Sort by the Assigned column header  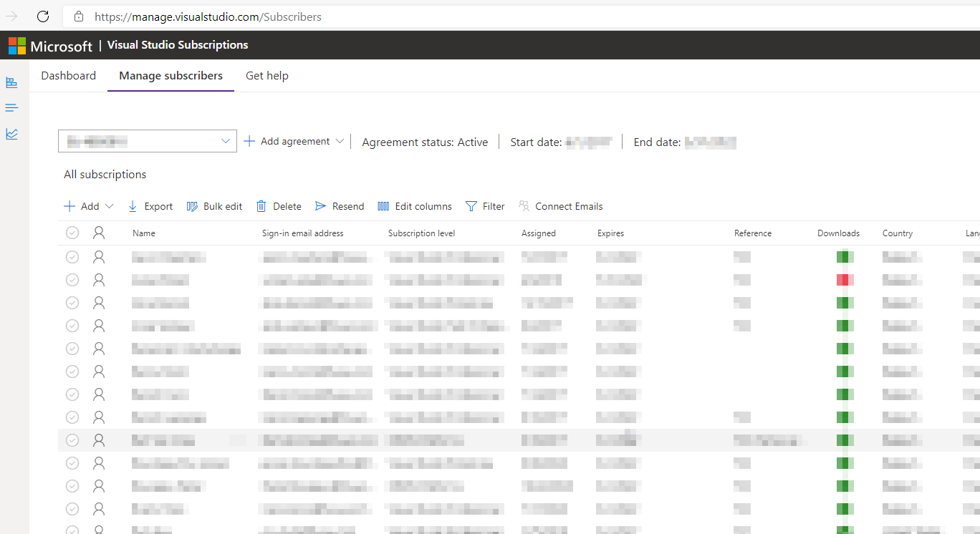pos(539,233)
